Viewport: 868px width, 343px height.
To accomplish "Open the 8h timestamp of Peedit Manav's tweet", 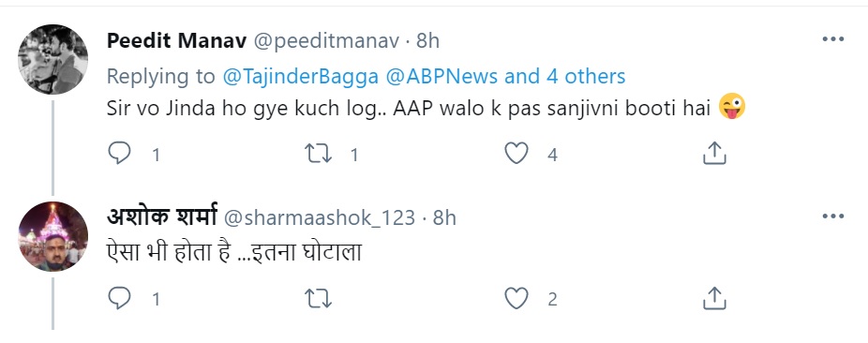I will 428,40.
